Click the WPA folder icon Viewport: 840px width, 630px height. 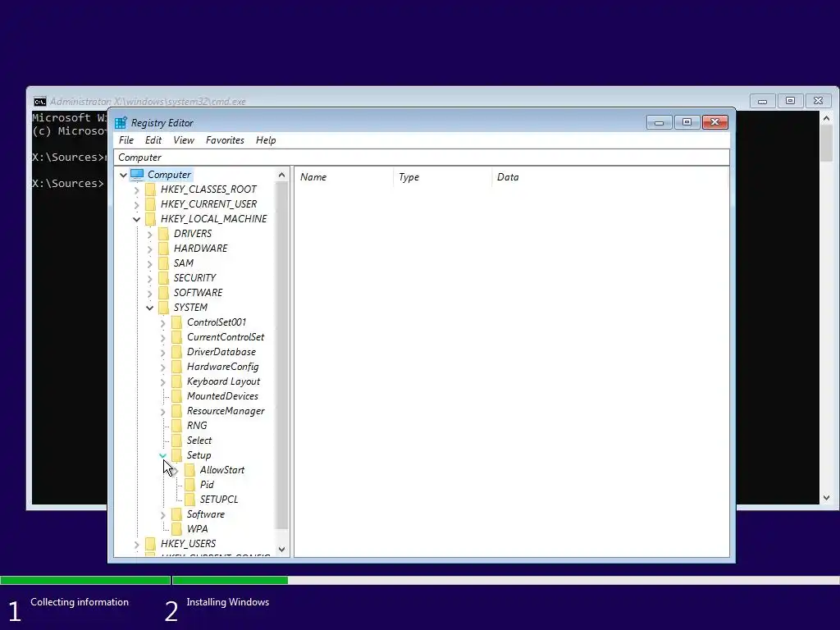click(x=177, y=529)
